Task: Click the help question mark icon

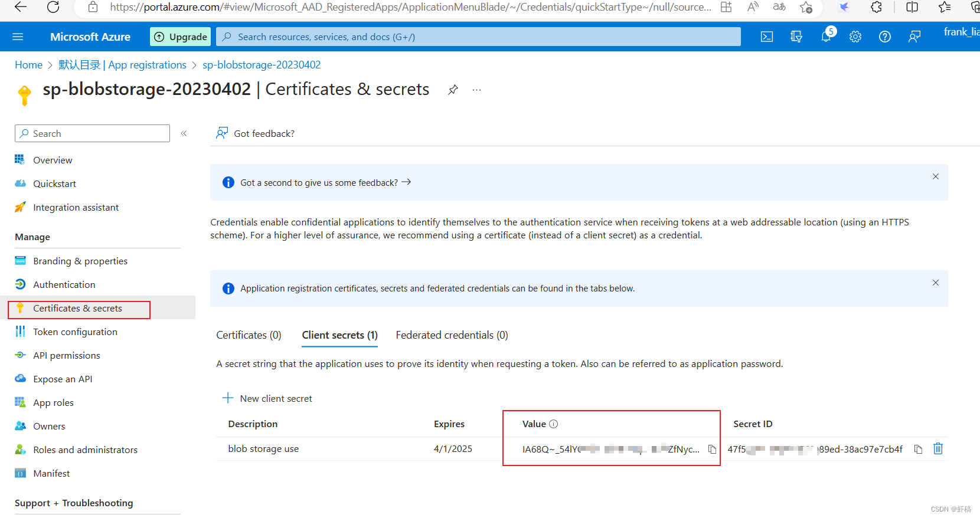Action: pos(885,37)
